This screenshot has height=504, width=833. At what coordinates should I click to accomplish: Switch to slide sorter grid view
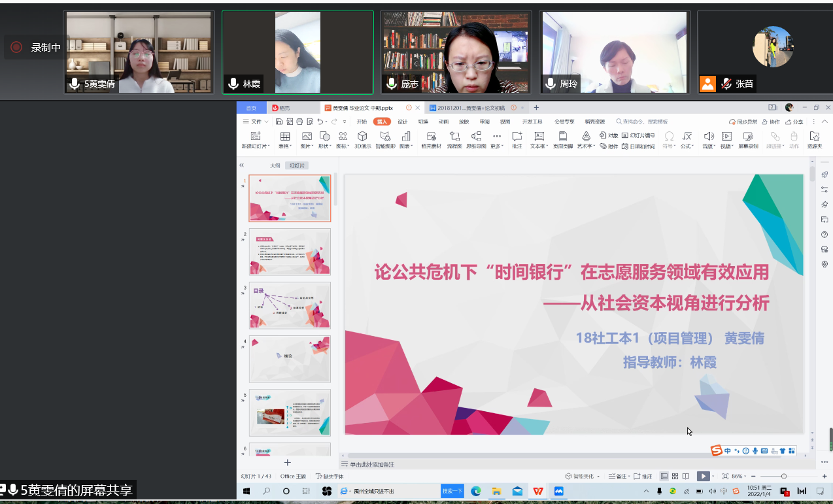click(675, 477)
